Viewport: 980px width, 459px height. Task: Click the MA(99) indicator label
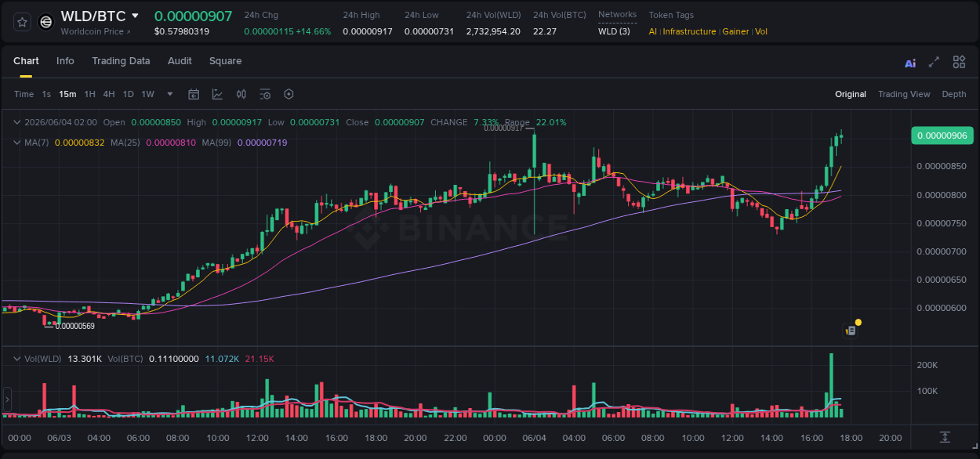[x=217, y=143]
